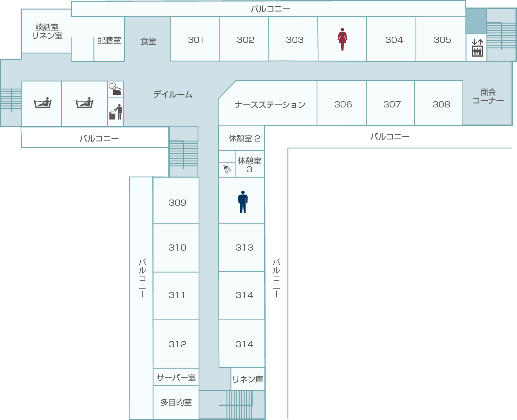Click the ナースステーション label

270,105
